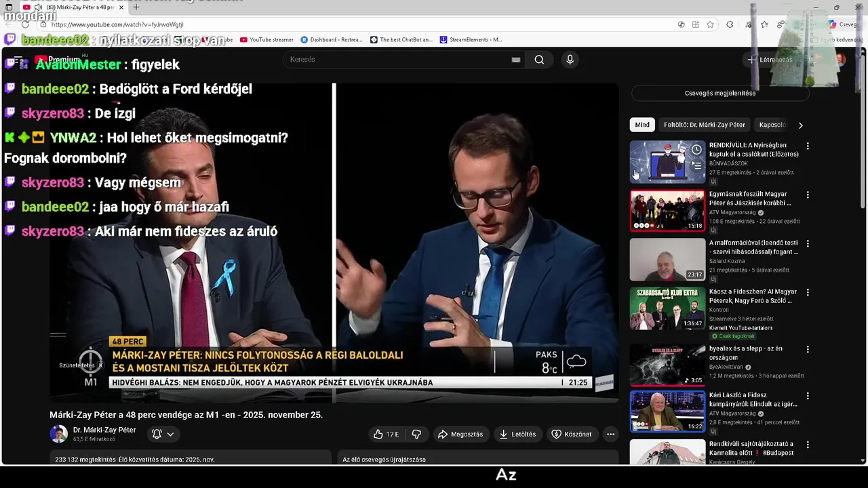
Task: Click the Split screen icon in address bar
Action: pyautogui.click(x=696, y=24)
